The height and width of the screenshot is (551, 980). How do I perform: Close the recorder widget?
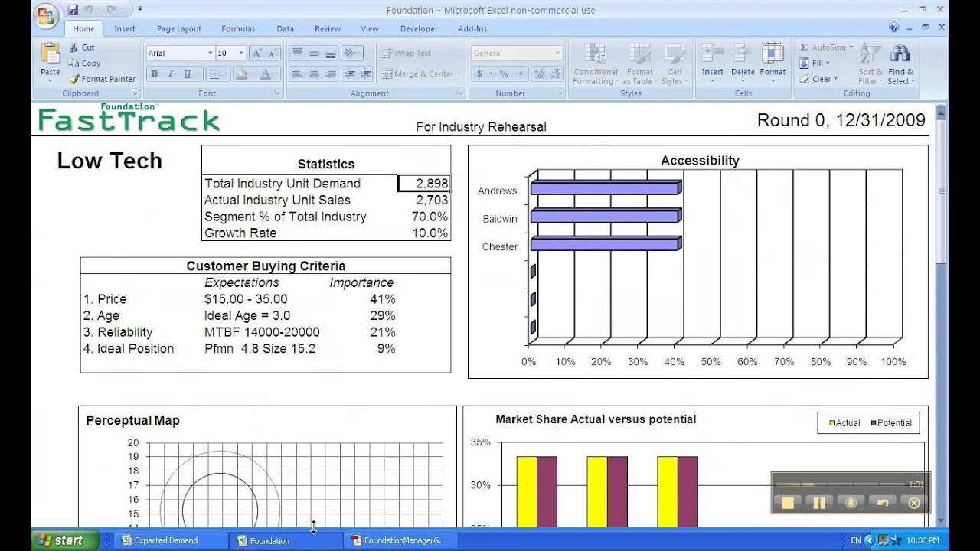913,503
